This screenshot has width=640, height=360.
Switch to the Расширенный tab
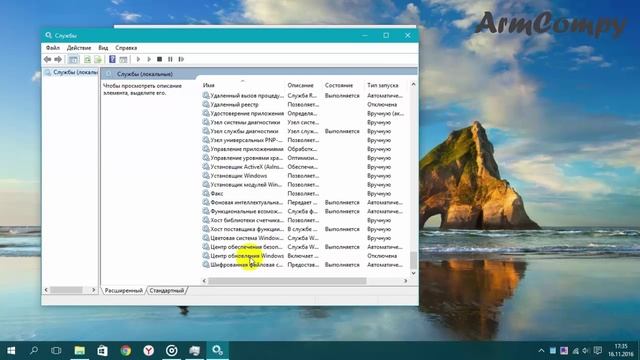pyautogui.click(x=124, y=290)
